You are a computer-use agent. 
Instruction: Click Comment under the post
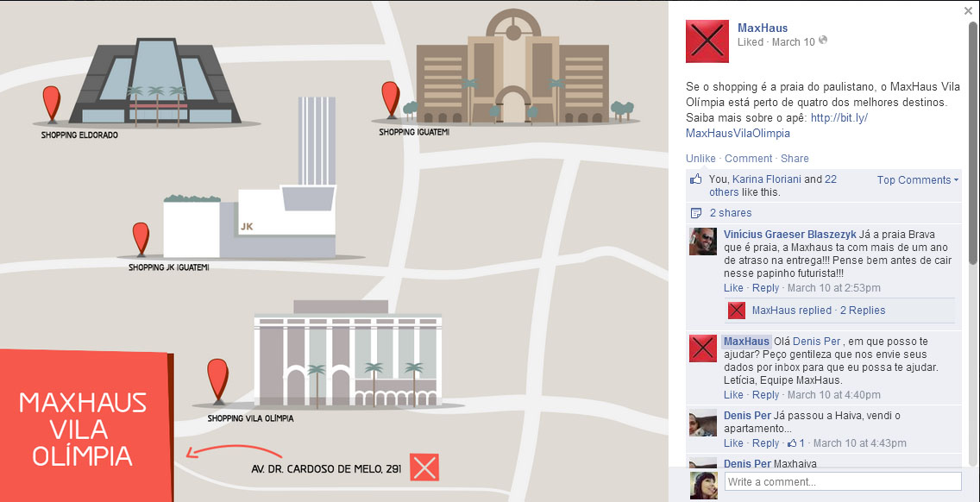pos(748,158)
